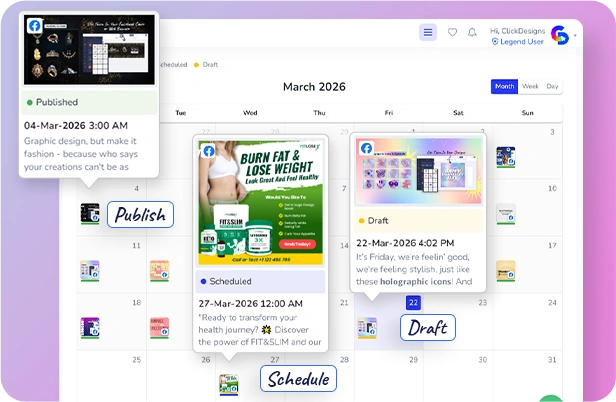Switch calendar to Month view
Viewport: 616px width, 402px height.
pyautogui.click(x=504, y=86)
